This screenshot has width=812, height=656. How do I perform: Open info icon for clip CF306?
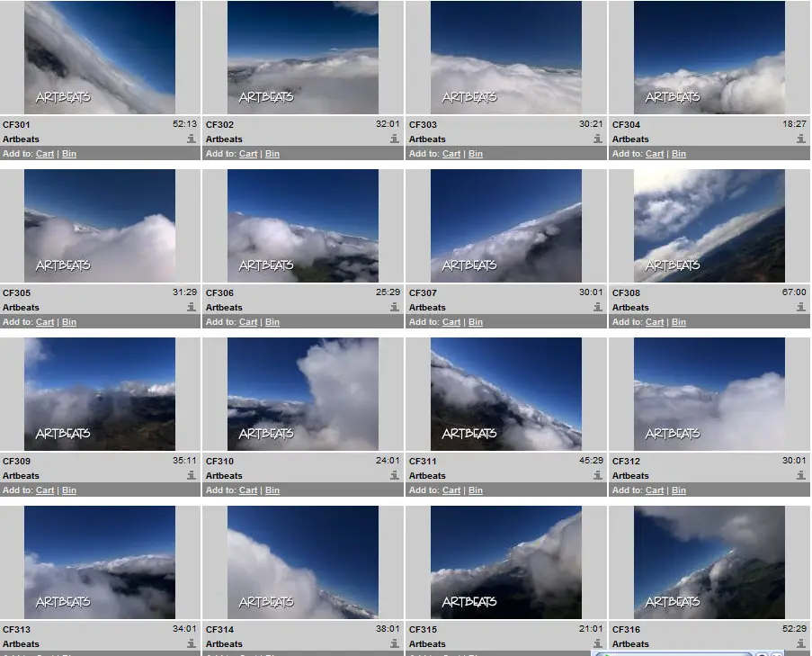point(395,307)
